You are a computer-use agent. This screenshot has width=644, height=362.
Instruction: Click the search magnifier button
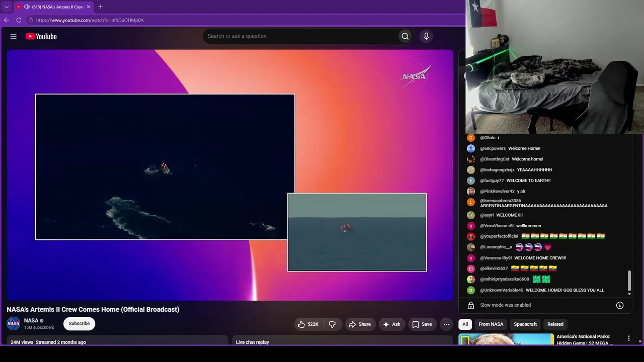(405, 36)
